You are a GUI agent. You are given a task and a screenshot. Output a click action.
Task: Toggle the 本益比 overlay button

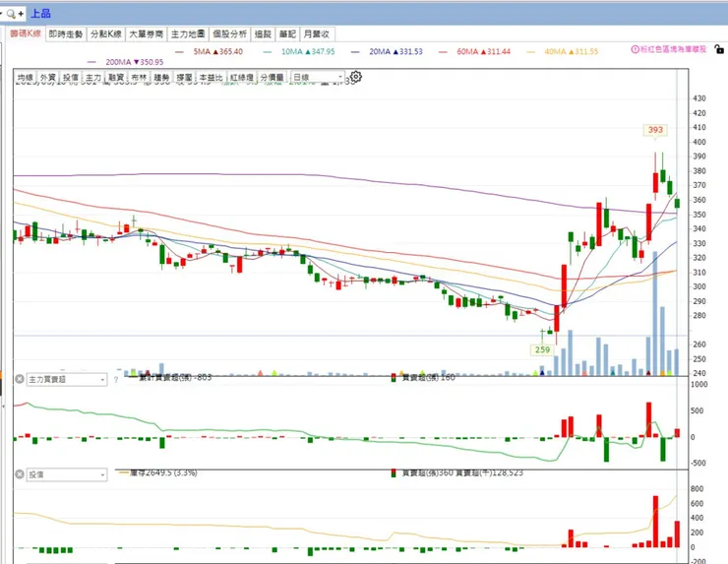pos(211,78)
